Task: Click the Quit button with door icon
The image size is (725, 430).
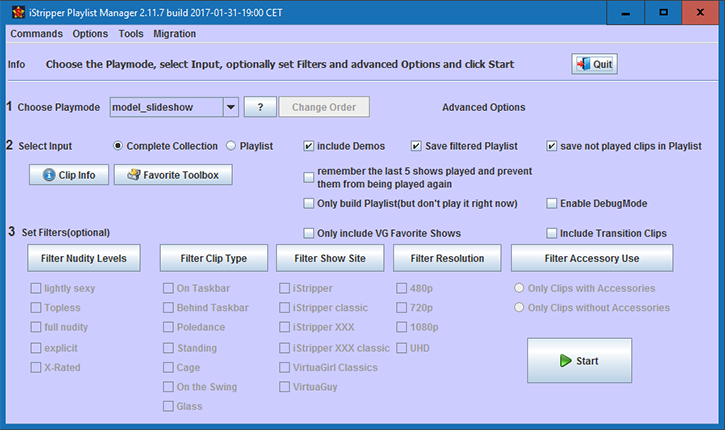Action: (x=594, y=64)
